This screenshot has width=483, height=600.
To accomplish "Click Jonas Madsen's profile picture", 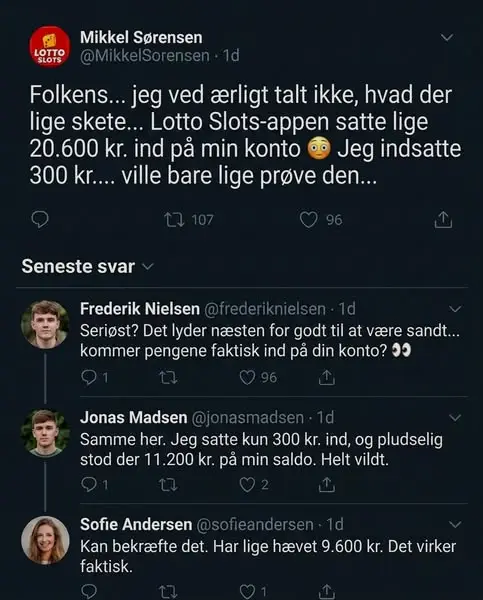I will (x=45, y=433).
